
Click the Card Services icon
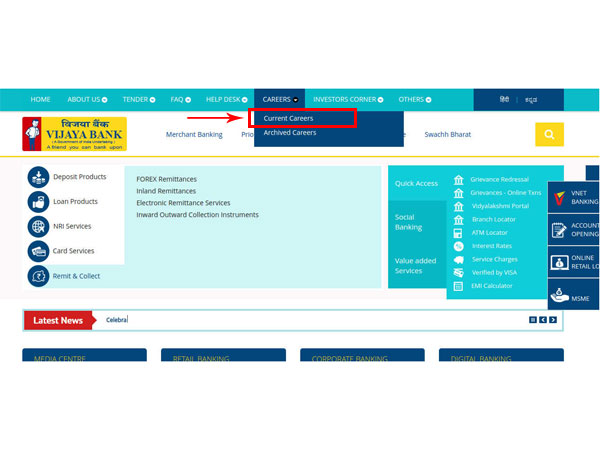[38, 251]
